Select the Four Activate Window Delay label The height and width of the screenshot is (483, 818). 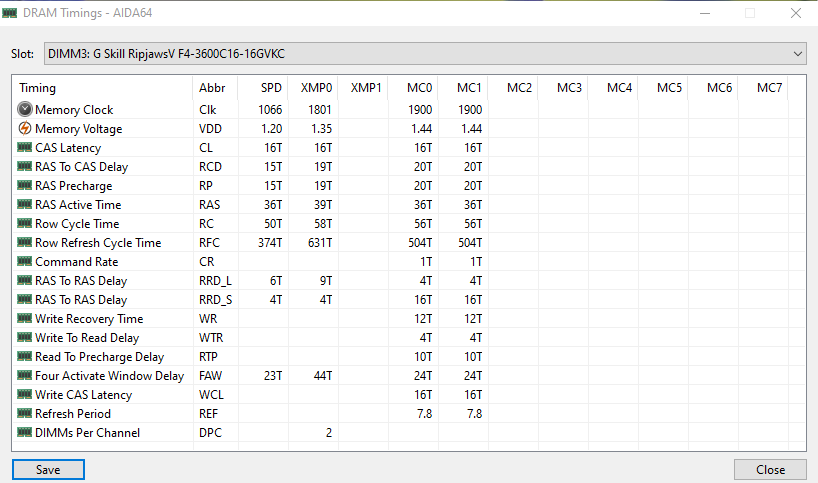(x=110, y=376)
